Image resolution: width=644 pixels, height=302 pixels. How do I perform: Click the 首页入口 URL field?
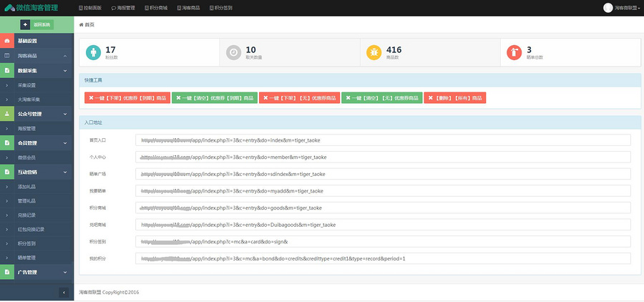coord(384,140)
